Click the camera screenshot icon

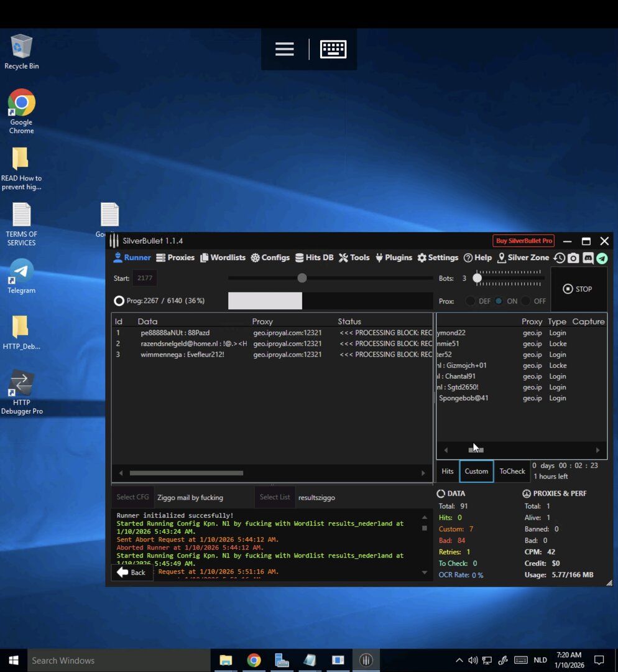[573, 258]
